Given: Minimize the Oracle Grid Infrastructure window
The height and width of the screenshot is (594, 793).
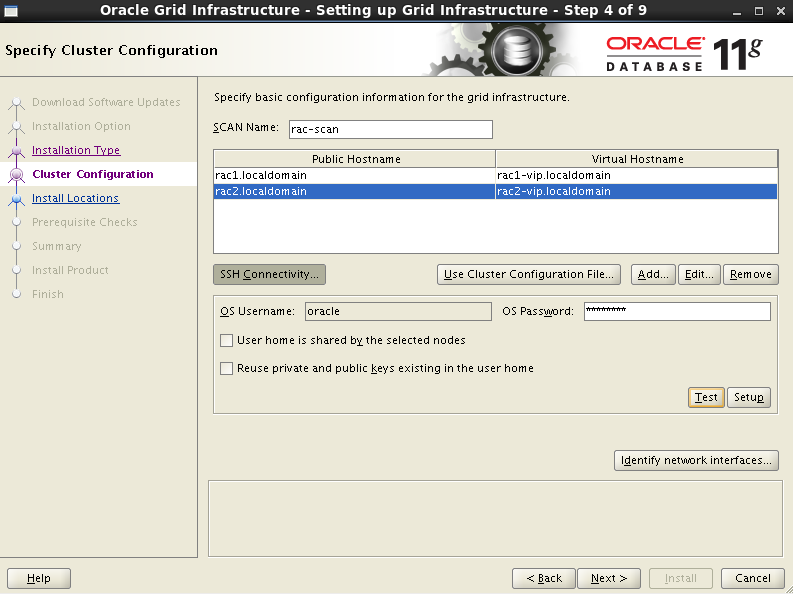Looking at the screenshot, I should [x=737, y=11].
